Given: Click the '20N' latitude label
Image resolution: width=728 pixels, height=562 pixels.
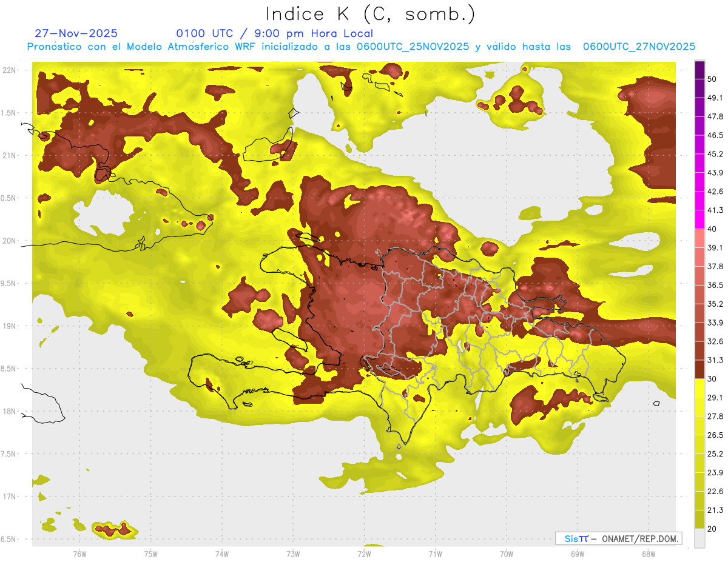Looking at the screenshot, I should [9, 241].
